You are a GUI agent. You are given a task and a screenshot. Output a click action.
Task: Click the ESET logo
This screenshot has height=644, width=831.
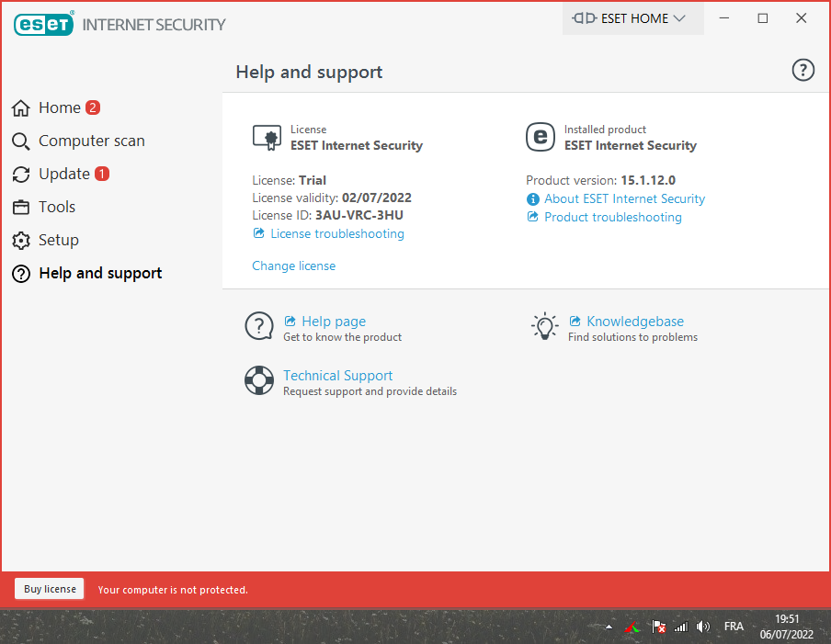pyautogui.click(x=43, y=24)
